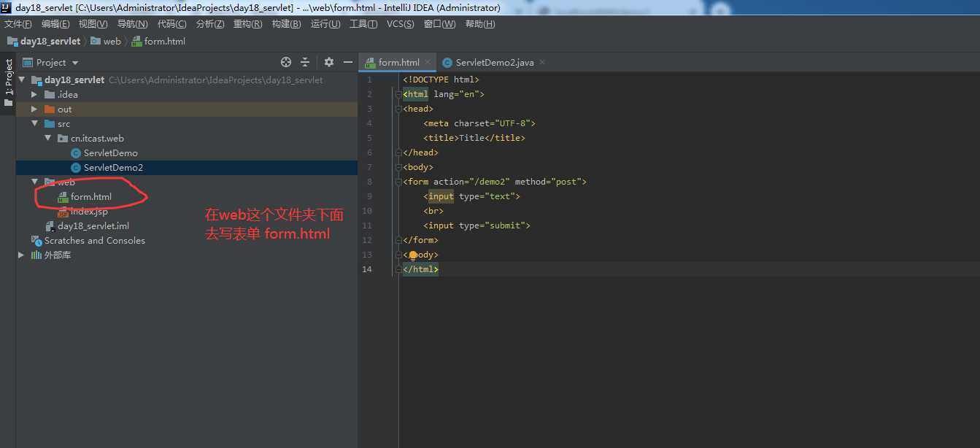The image size is (980, 448).
Task: Click the day18_servlet.iml file icon
Action: [x=50, y=226]
